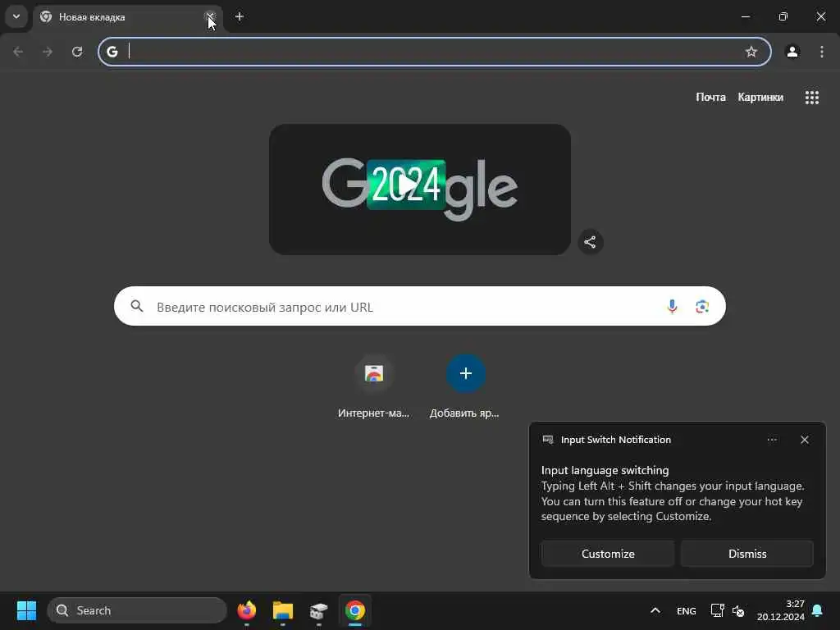This screenshot has width=840, height=630.
Task: Open the box app icon in taskbar
Action: tap(319, 610)
